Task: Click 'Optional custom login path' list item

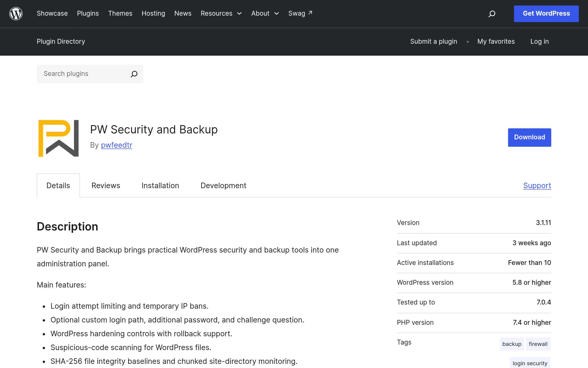Action: click(177, 320)
